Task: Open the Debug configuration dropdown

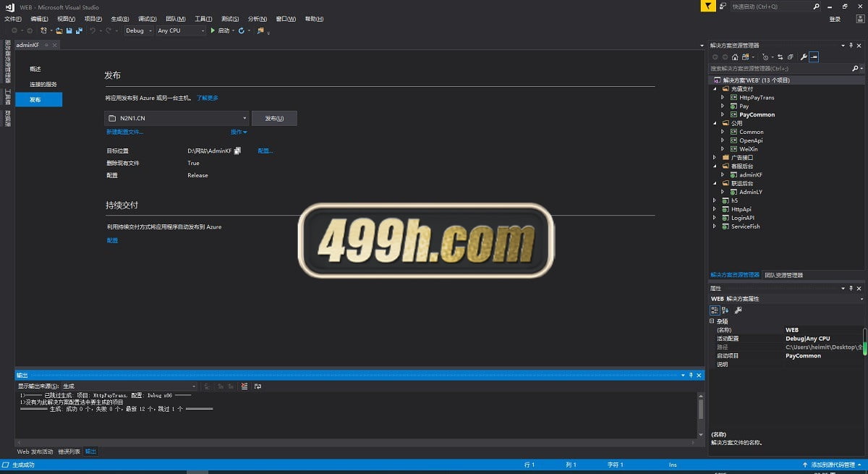Action: click(x=138, y=30)
